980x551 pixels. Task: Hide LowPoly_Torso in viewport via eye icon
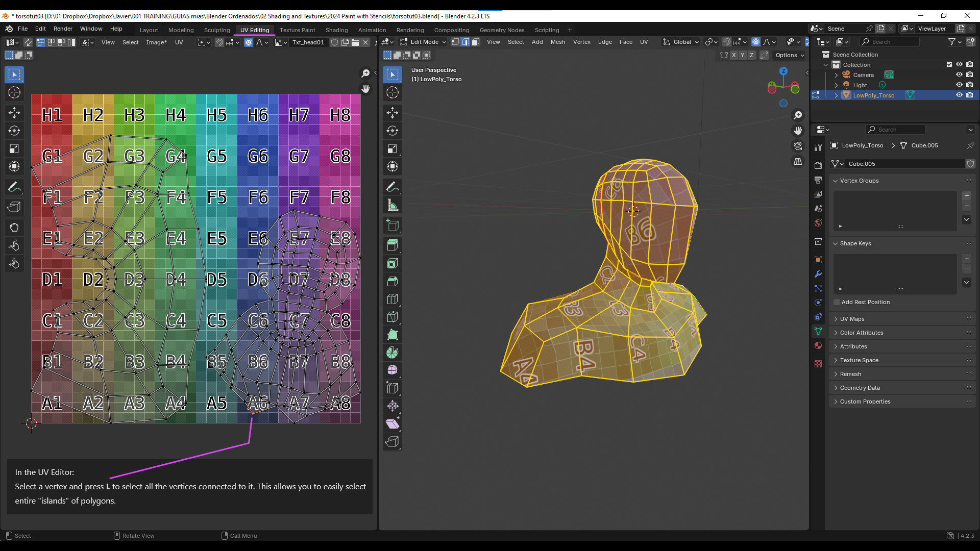pyautogui.click(x=959, y=95)
